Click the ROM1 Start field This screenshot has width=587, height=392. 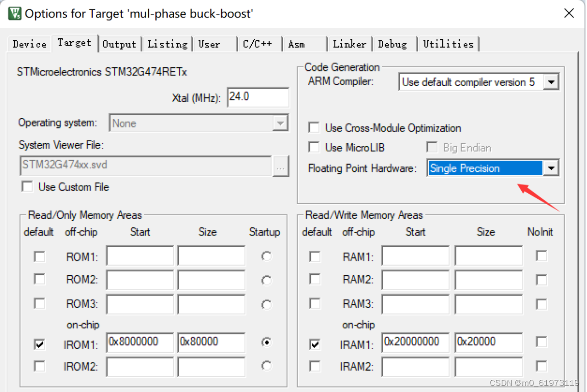click(x=140, y=256)
